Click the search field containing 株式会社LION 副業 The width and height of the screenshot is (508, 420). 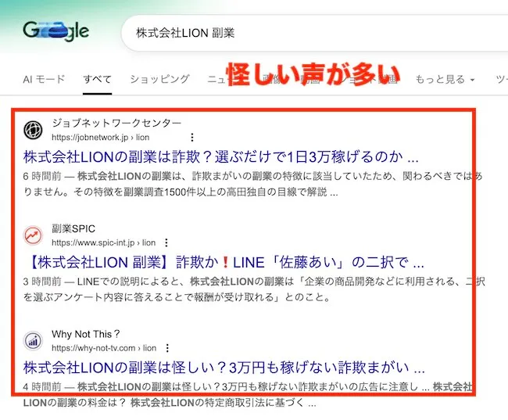pos(314,33)
